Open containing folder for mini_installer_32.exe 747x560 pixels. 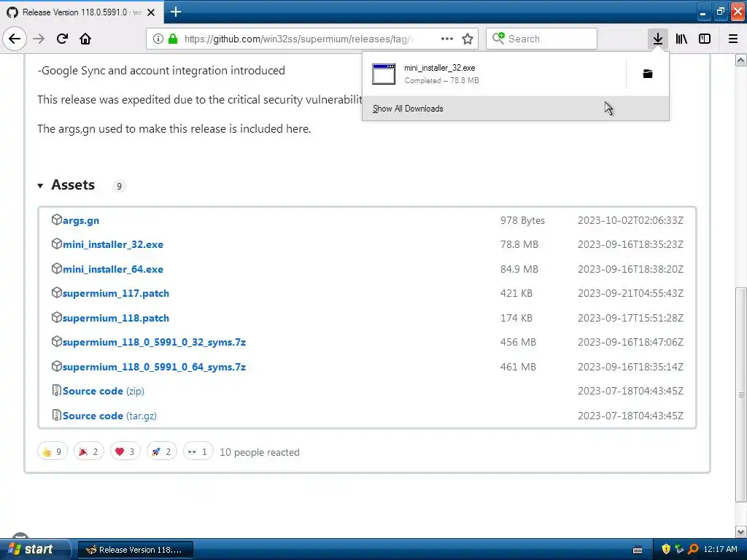point(648,74)
